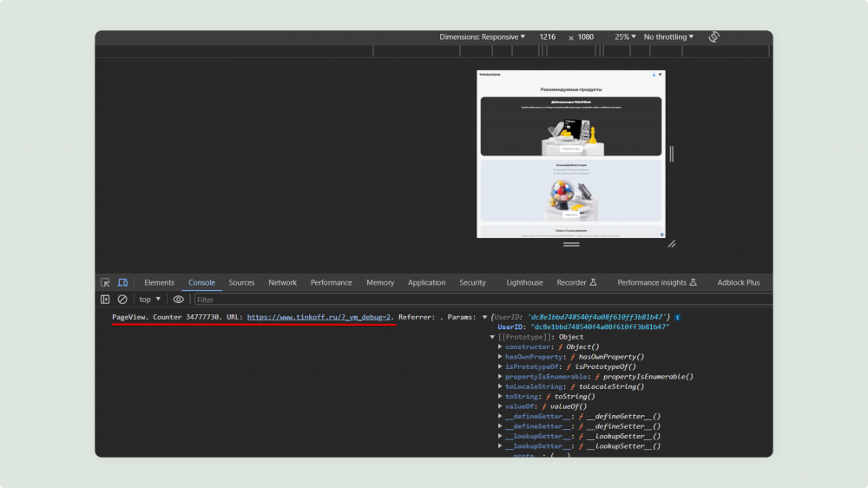
Task: Expand the propertyIsEnumerable property
Action: coord(501,377)
